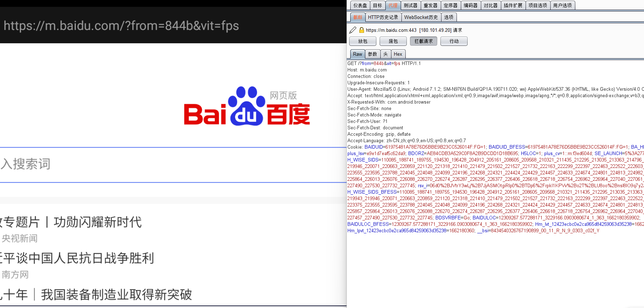644x308 pixels.
Task: Click the padlock icon next to m.baidu.com
Action: click(361, 30)
